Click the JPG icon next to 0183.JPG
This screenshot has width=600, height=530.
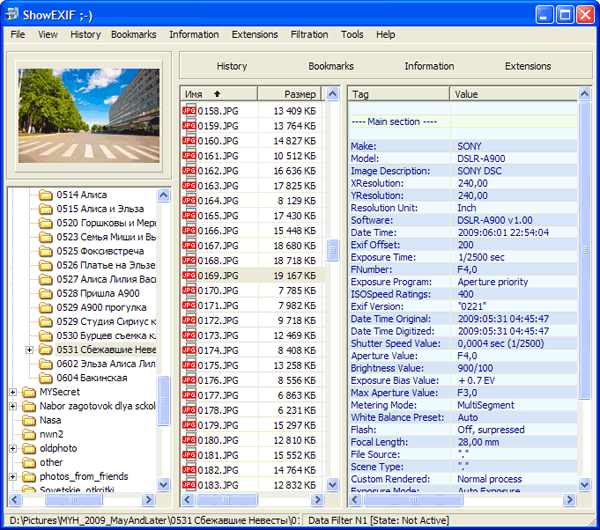pos(189,485)
